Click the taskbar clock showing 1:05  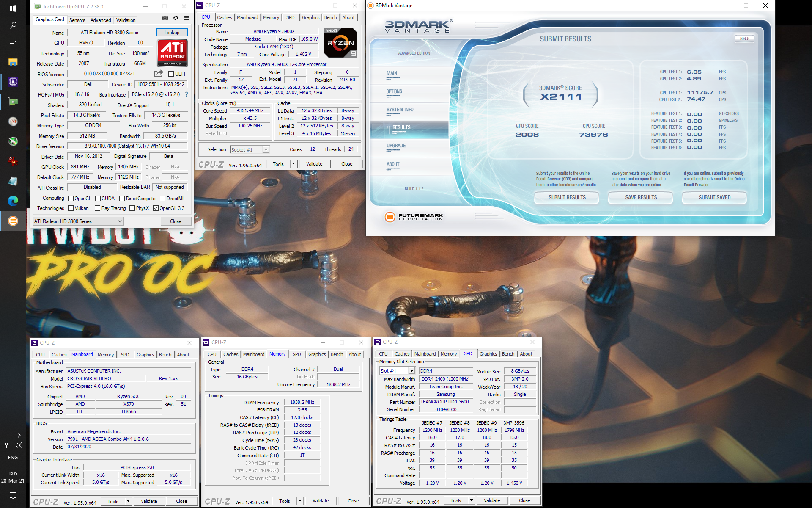(13, 477)
